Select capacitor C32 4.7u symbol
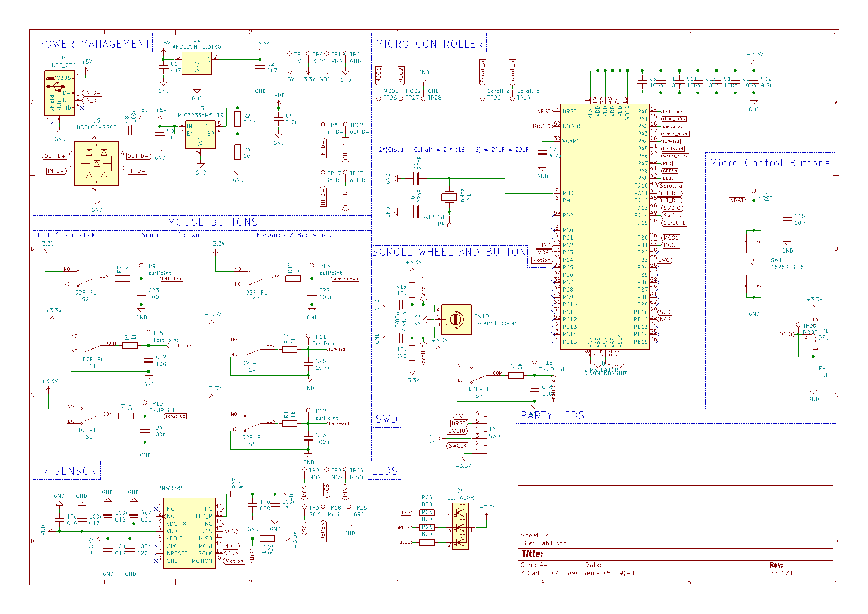This screenshot has width=868, height=614. [753, 82]
